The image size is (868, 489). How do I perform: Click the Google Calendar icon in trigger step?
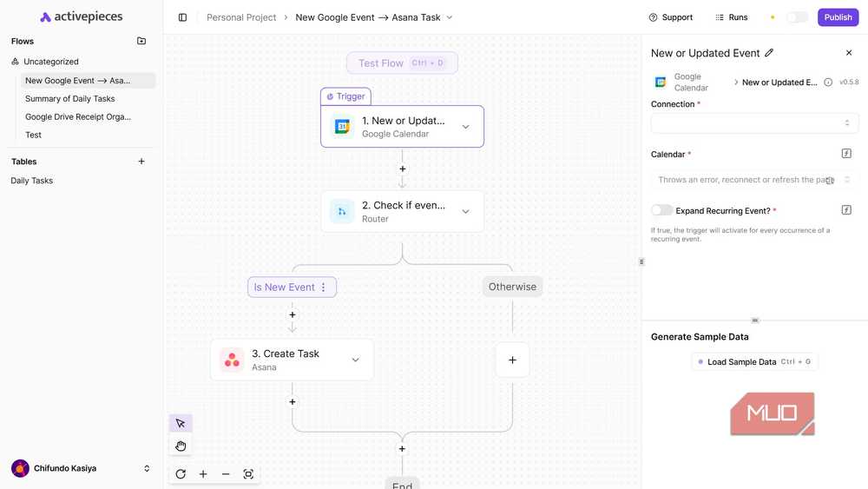[342, 127]
